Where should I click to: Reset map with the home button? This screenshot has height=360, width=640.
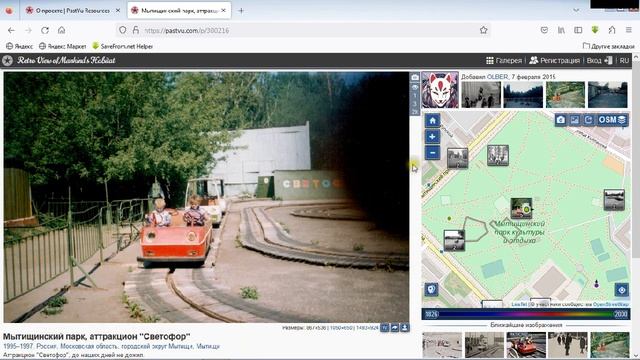pos(432,120)
